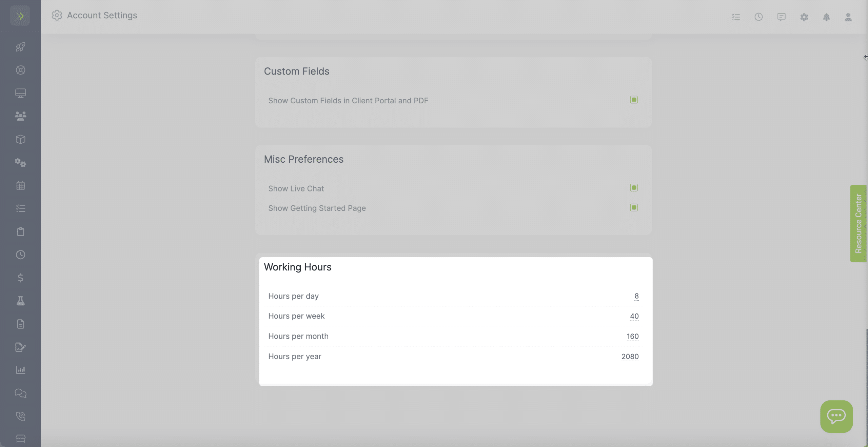868x447 pixels.
Task: Toggle the Show Live Chat checkbox
Action: [634, 188]
